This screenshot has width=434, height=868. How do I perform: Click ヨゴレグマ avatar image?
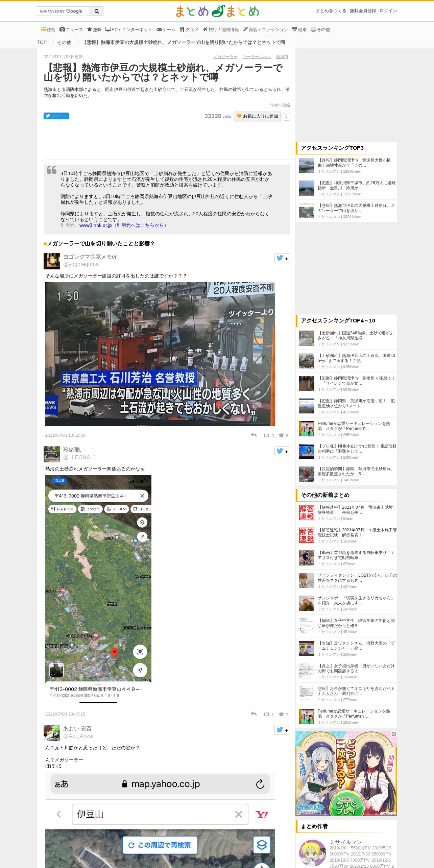coord(52,261)
